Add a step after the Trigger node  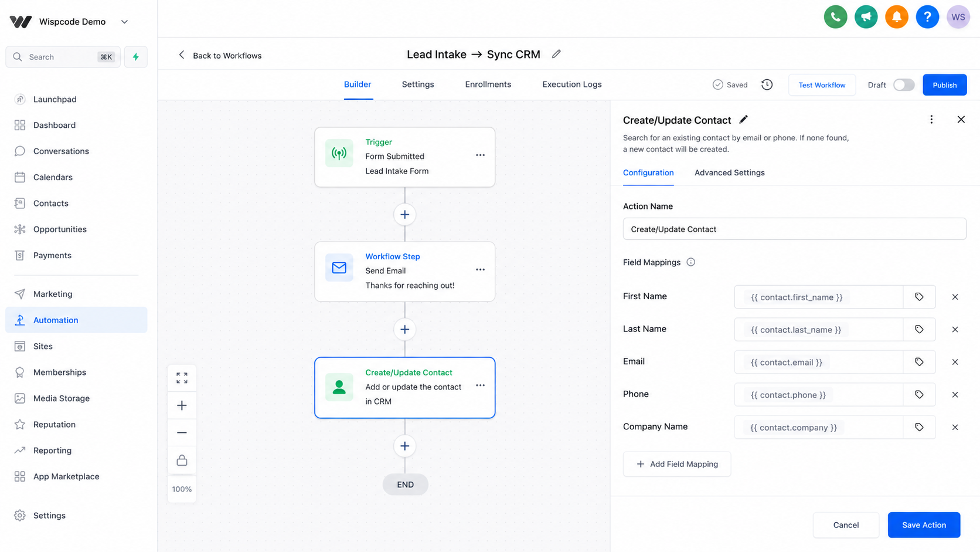pos(404,215)
